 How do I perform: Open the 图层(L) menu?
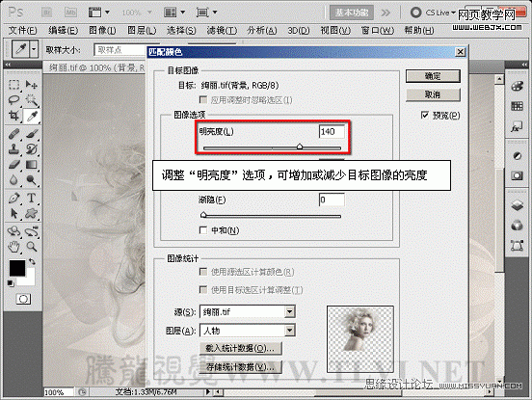point(142,31)
